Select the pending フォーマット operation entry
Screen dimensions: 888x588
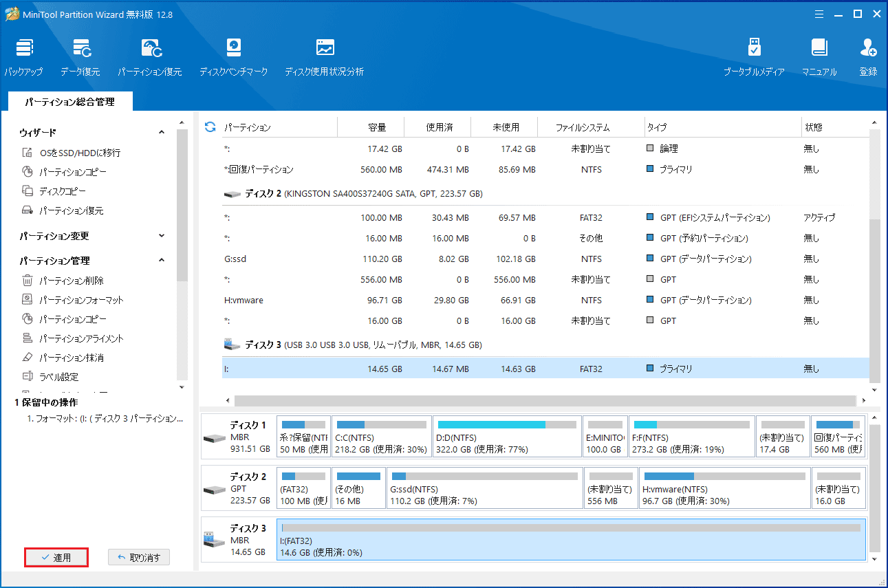point(105,418)
